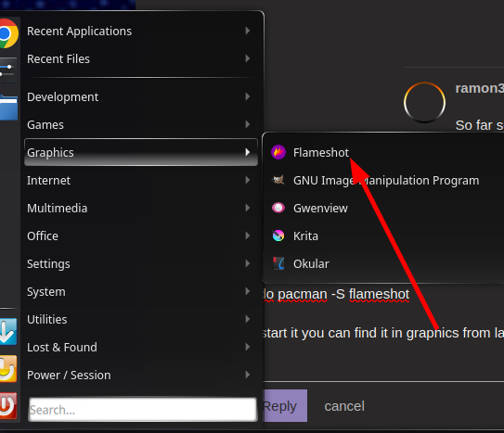The height and width of the screenshot is (433, 504).
Task: Click the blue download arrow sidebar icon
Action: (7, 332)
